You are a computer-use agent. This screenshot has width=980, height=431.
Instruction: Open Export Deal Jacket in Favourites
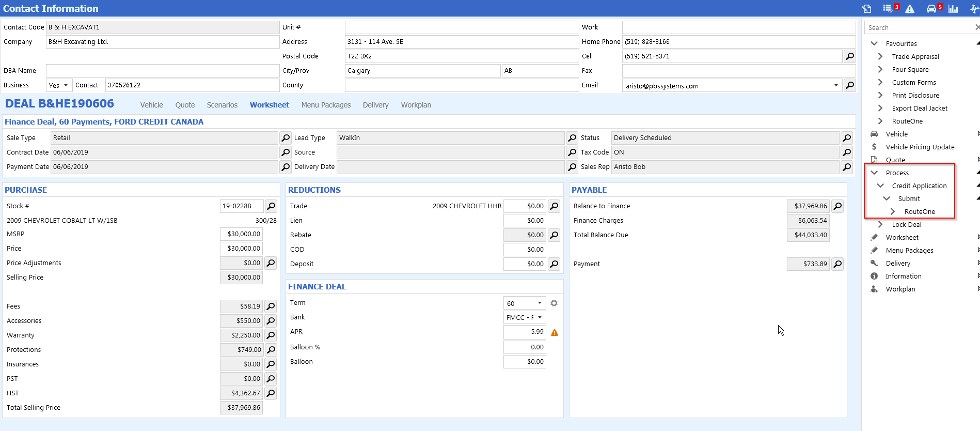(x=920, y=108)
